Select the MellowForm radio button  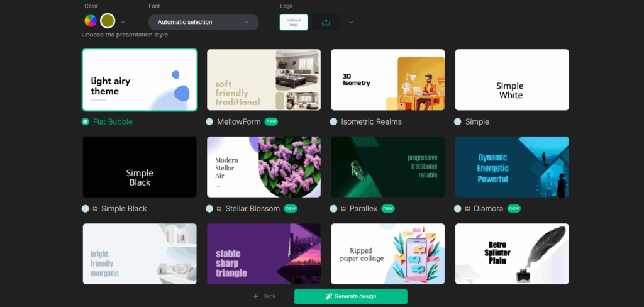(x=209, y=121)
